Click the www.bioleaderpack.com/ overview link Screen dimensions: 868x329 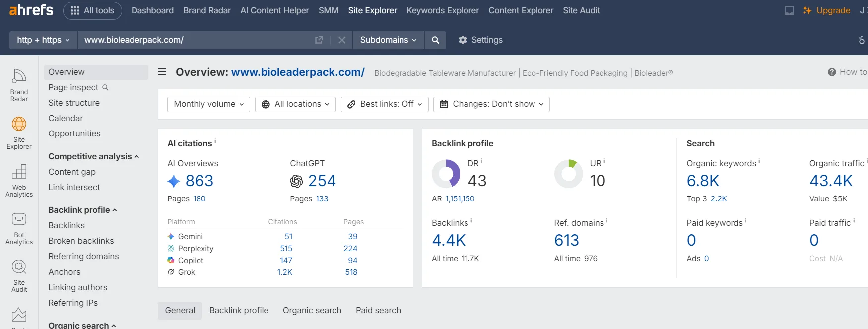point(298,72)
